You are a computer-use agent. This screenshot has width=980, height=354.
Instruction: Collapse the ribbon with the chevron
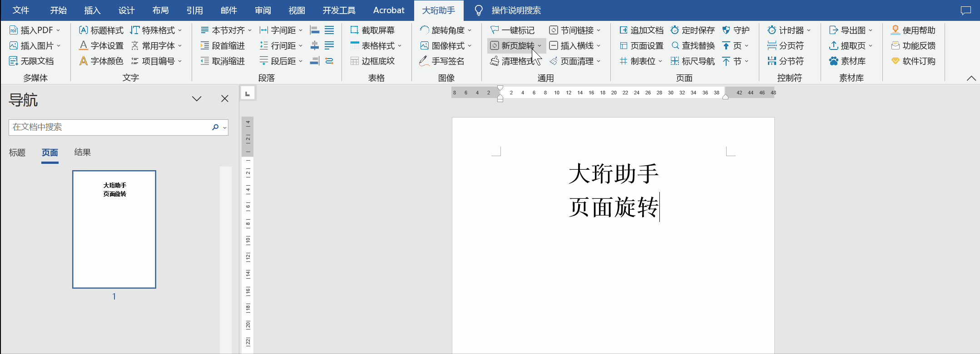(x=971, y=78)
